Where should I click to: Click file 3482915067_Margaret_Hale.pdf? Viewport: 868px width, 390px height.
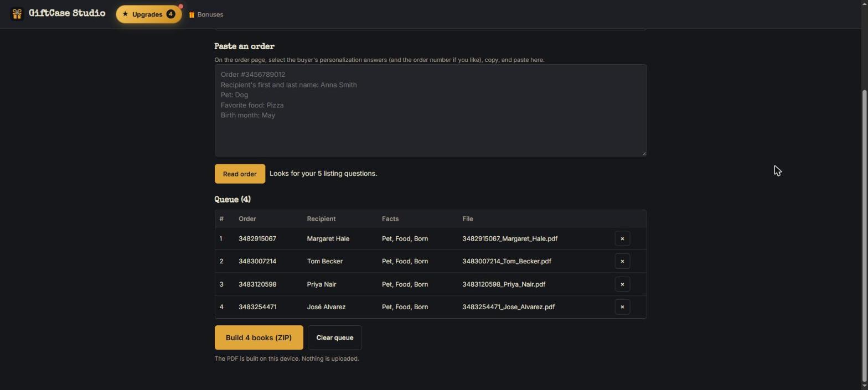click(x=510, y=238)
